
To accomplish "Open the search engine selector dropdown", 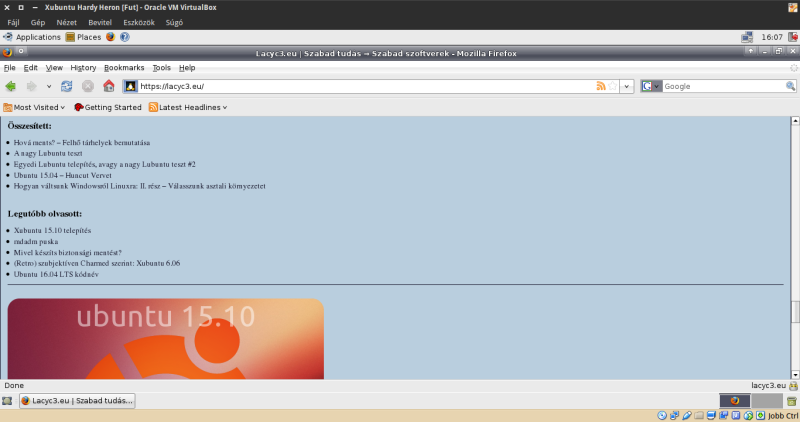I will coord(651,86).
